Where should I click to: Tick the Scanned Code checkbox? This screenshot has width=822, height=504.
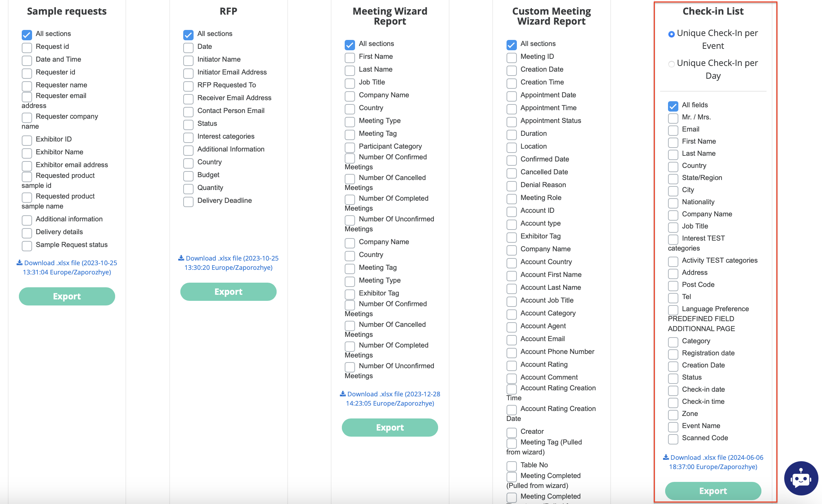673,439
